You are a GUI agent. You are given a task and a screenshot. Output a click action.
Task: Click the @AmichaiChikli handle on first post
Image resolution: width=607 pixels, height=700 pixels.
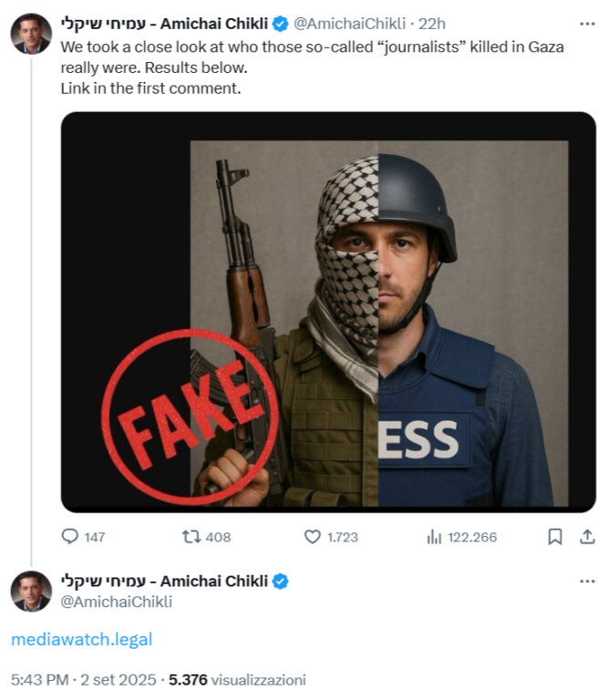click(x=349, y=24)
